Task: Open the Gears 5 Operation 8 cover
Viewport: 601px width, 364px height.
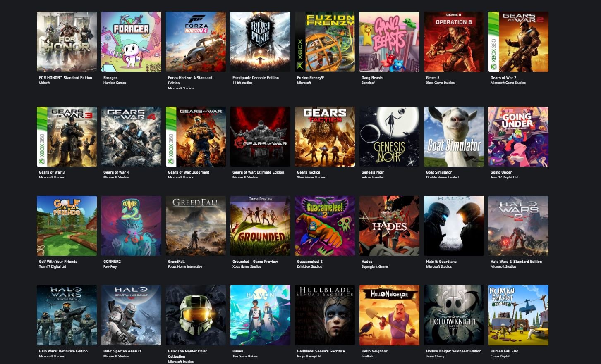Action: (x=454, y=42)
